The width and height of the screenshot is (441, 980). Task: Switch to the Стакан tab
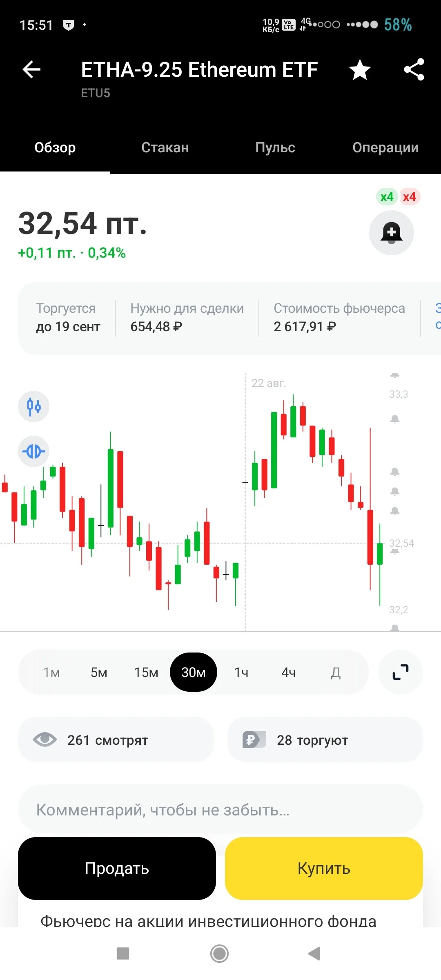[x=165, y=147]
